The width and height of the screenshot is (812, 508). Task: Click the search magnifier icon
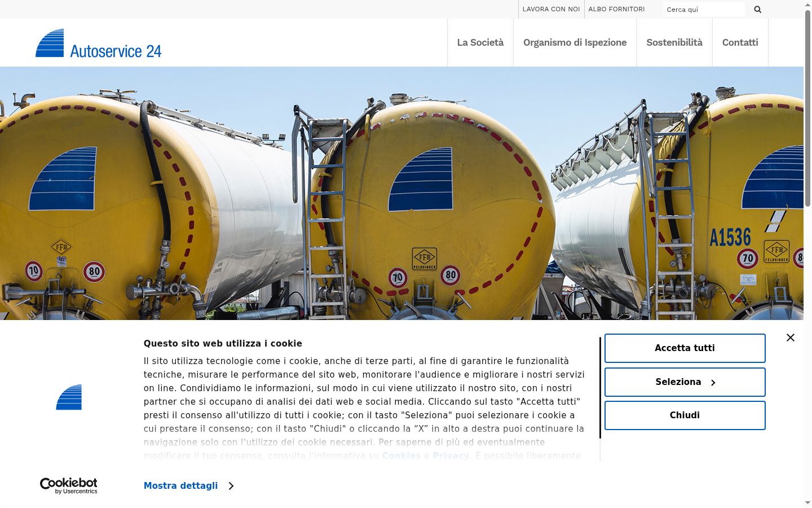click(x=757, y=9)
